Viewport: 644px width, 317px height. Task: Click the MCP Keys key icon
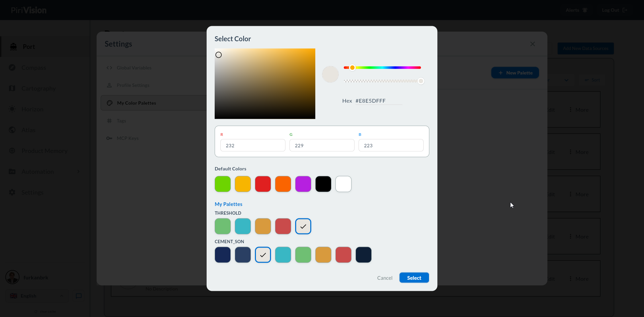tap(109, 138)
